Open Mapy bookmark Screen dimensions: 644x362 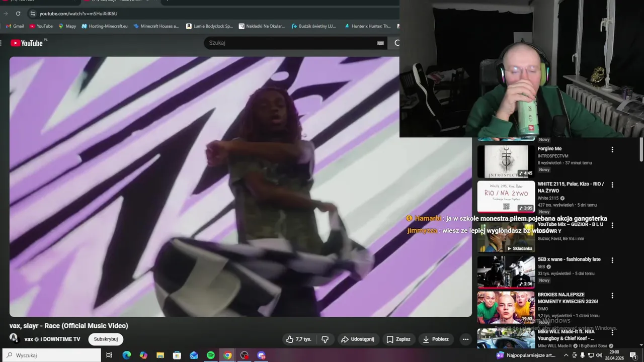(67, 26)
